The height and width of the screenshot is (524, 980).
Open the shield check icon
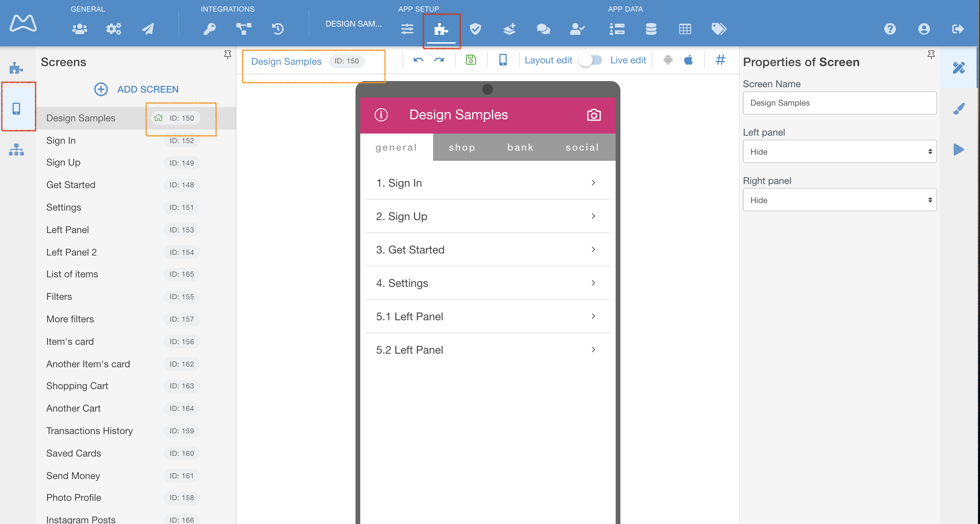tap(475, 29)
